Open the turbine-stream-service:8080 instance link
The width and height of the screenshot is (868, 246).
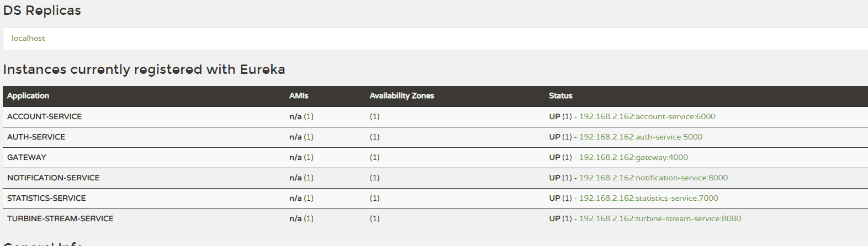pyautogui.click(x=660, y=218)
